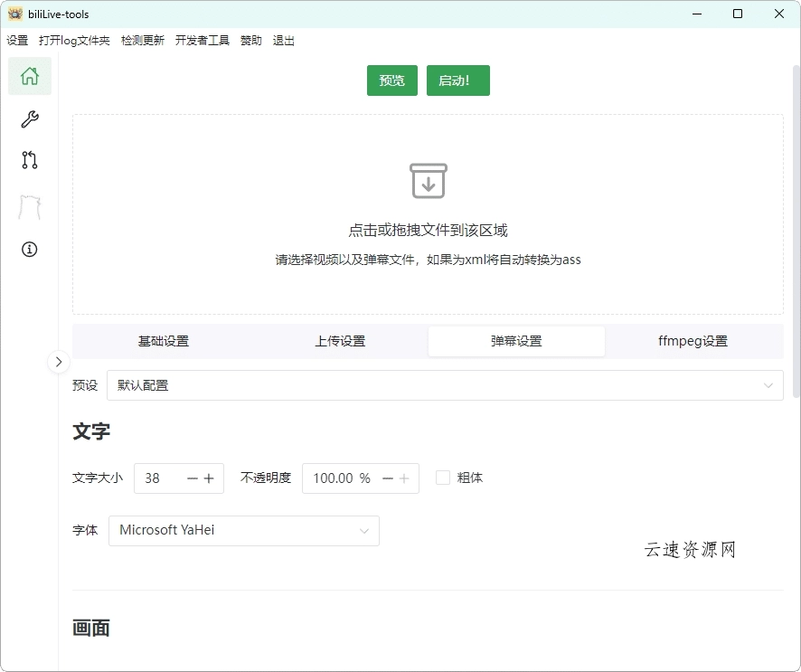Open the wrench tools page in the sidebar
This screenshot has width=801, height=672.
coord(29,118)
